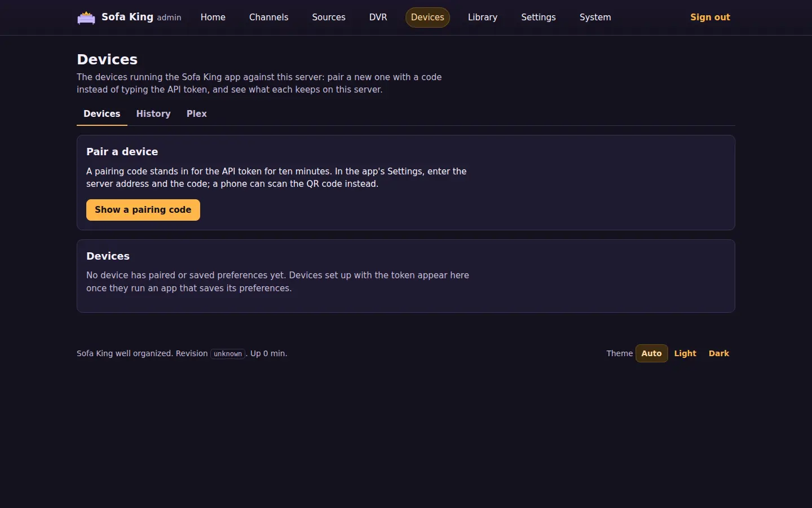Click the 'unknown' revision badge
This screenshot has height=508, width=812.
point(228,354)
